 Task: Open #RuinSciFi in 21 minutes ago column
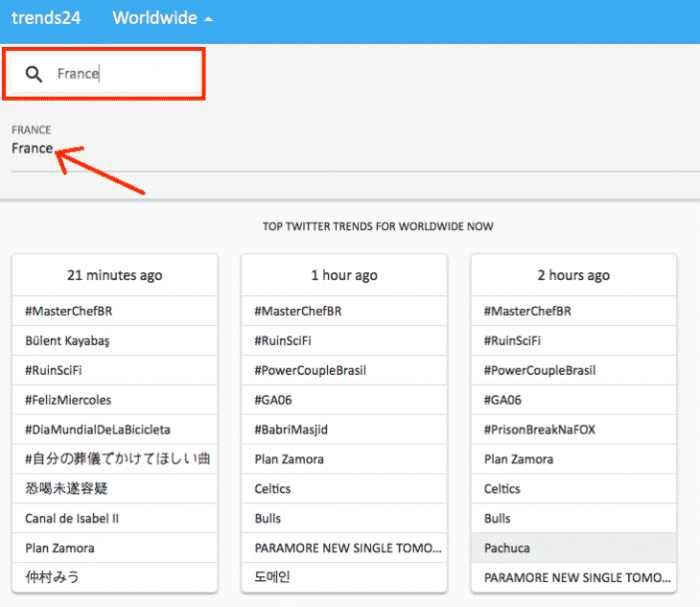[54, 370]
